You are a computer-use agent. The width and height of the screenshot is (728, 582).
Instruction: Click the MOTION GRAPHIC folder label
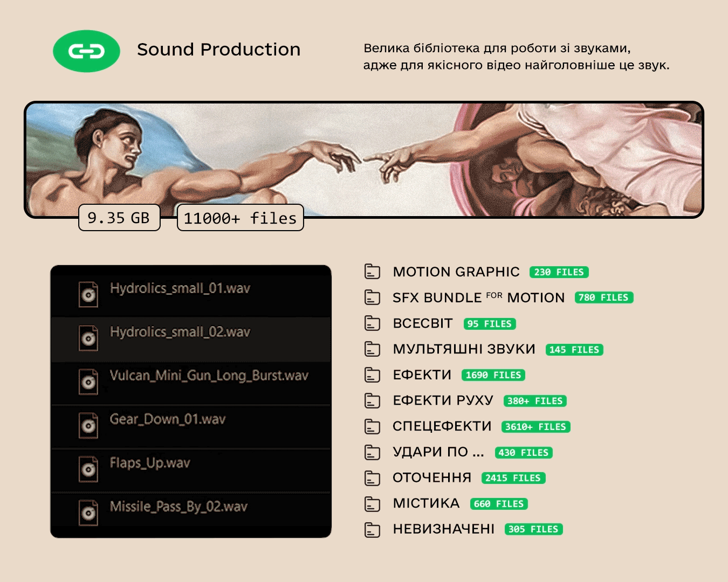[456, 272]
